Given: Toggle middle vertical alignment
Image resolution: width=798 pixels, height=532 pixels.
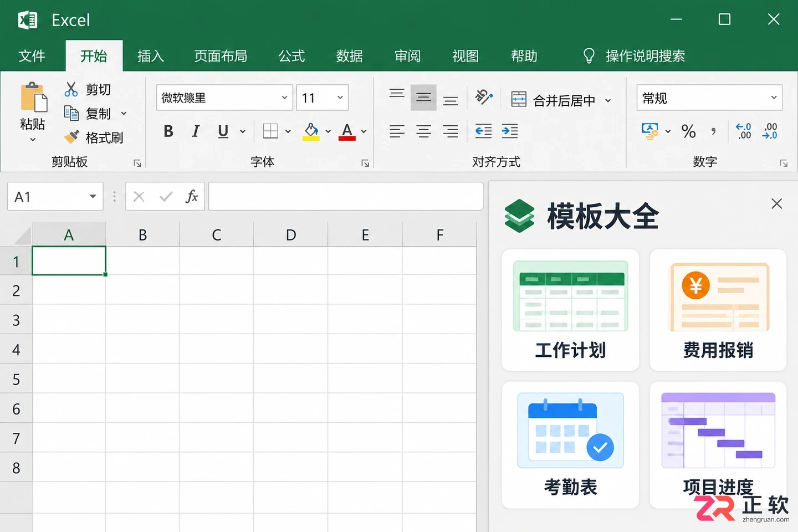Looking at the screenshot, I should point(423,98).
